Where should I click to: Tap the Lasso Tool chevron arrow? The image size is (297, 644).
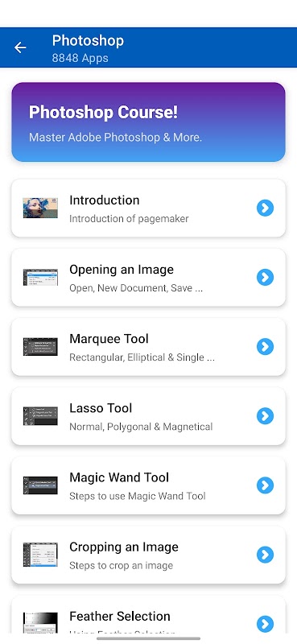(265, 416)
